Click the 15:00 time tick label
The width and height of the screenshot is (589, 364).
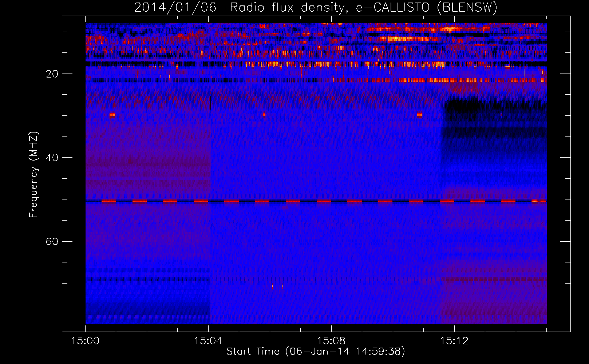(x=85, y=341)
